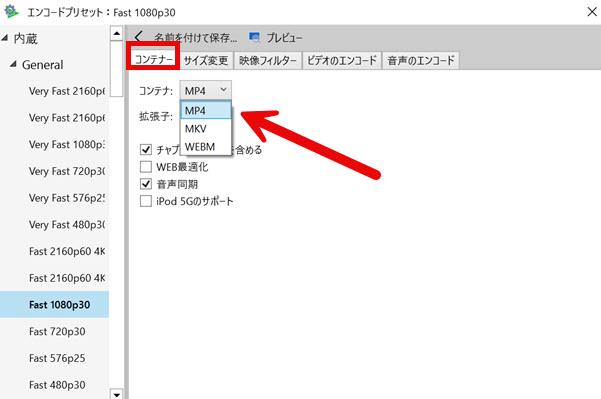The image size is (601, 399).
Task: Collapse the General preset group
Action: pyautogui.click(x=13, y=64)
